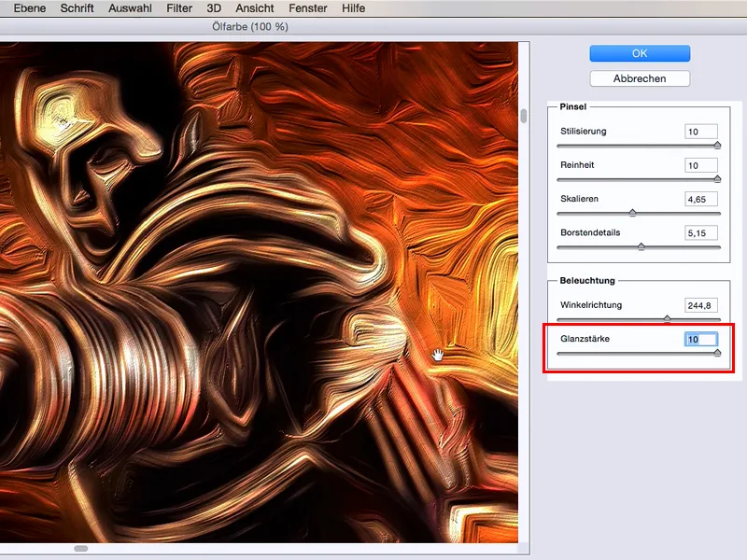Screen dimensions: 747x560
Task: Open the Ansicht menu
Action: [x=253, y=8]
